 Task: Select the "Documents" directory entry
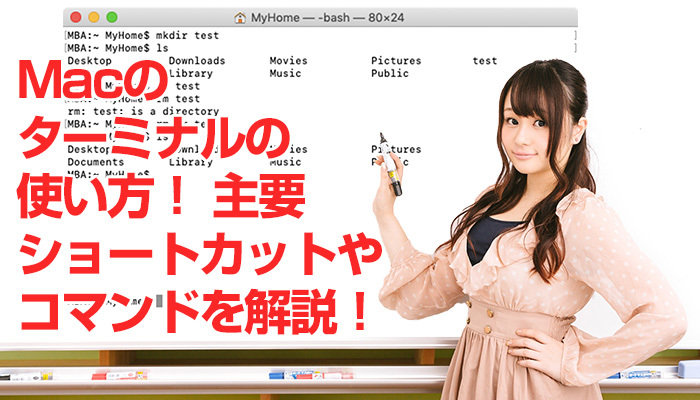(x=96, y=162)
